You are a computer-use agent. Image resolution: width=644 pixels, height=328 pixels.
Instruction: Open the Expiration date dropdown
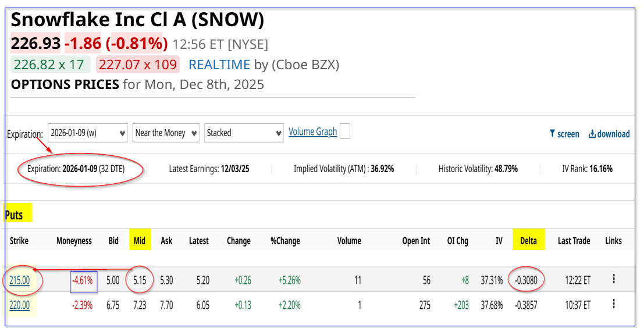click(x=88, y=133)
